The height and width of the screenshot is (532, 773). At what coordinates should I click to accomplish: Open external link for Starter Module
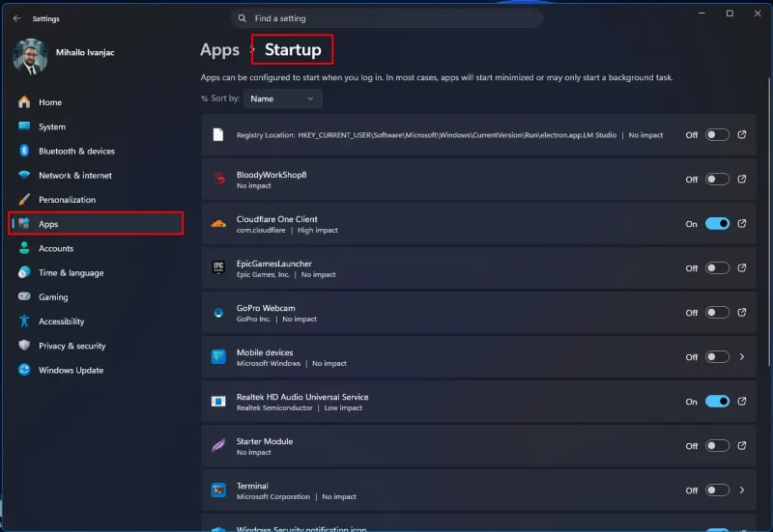click(742, 446)
